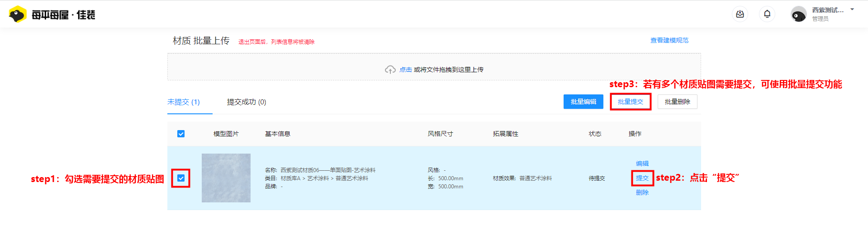This screenshot has width=868, height=248.
Task: Click the 批量提交 button
Action: [631, 102]
